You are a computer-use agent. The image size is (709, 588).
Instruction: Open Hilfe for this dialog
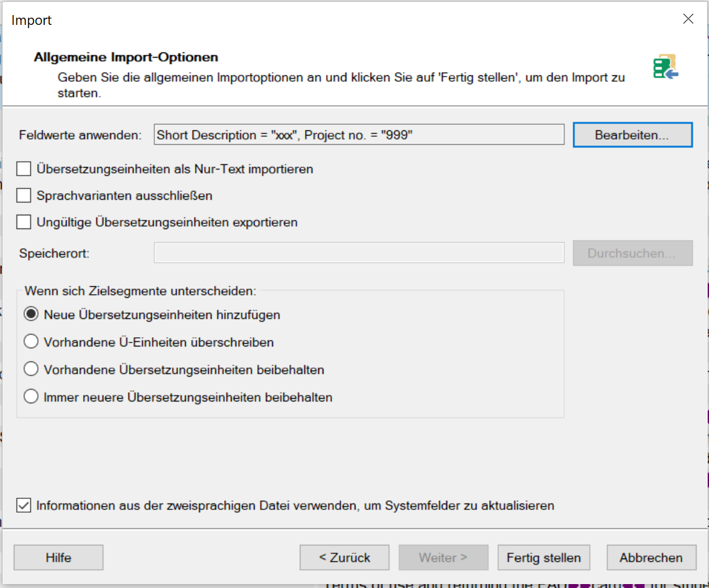coord(58,558)
